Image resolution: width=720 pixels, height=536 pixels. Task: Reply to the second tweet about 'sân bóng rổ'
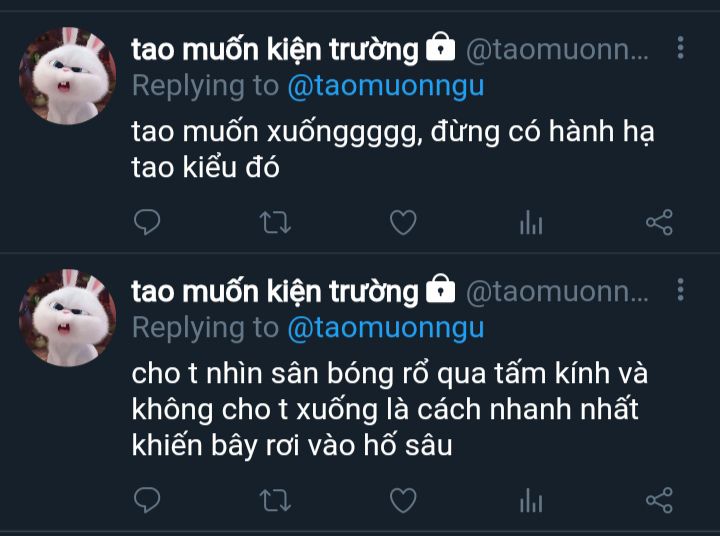point(147,500)
